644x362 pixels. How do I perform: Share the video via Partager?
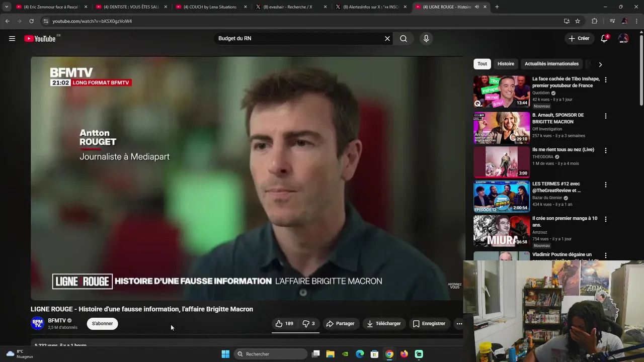click(340, 324)
